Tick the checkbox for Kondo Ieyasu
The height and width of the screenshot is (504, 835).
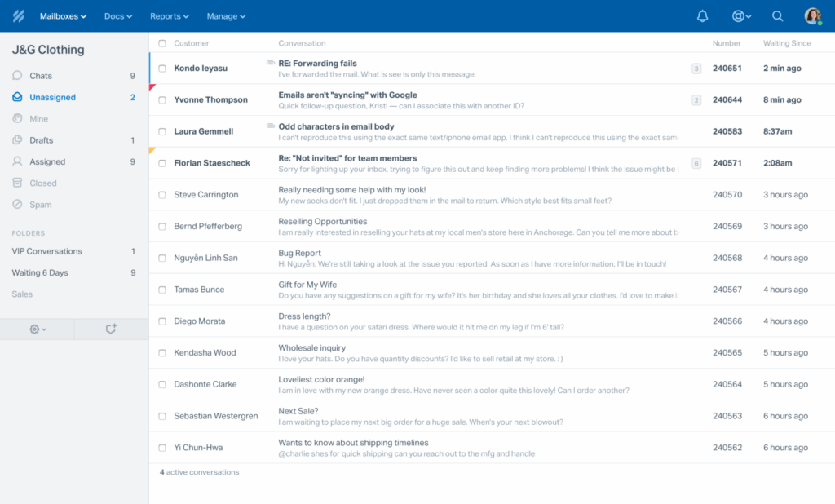point(162,69)
